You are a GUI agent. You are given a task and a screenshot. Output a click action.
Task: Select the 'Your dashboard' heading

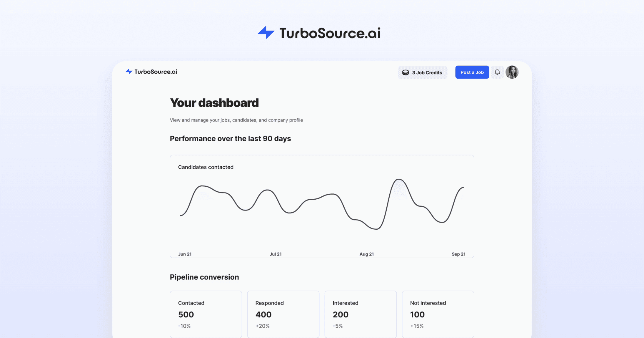point(214,103)
